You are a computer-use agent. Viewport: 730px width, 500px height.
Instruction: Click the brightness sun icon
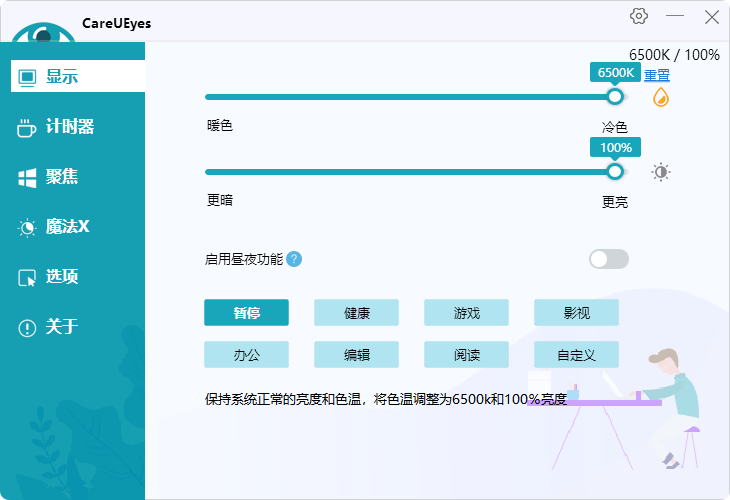[661, 172]
